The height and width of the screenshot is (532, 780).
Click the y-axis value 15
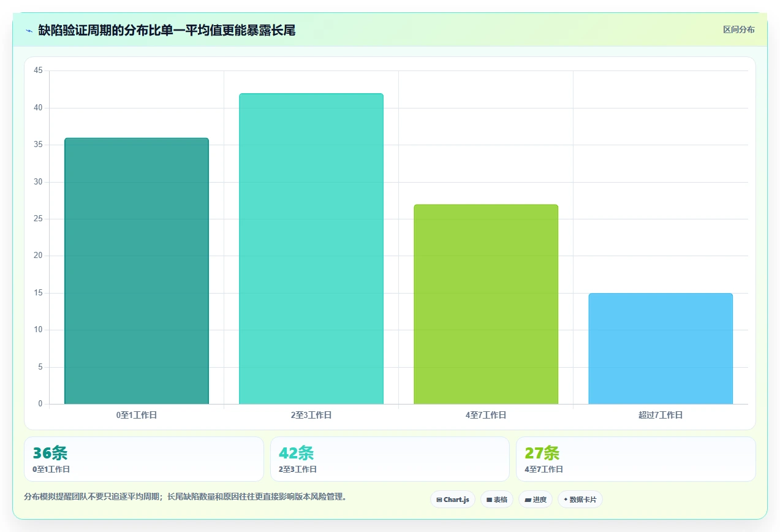click(38, 293)
